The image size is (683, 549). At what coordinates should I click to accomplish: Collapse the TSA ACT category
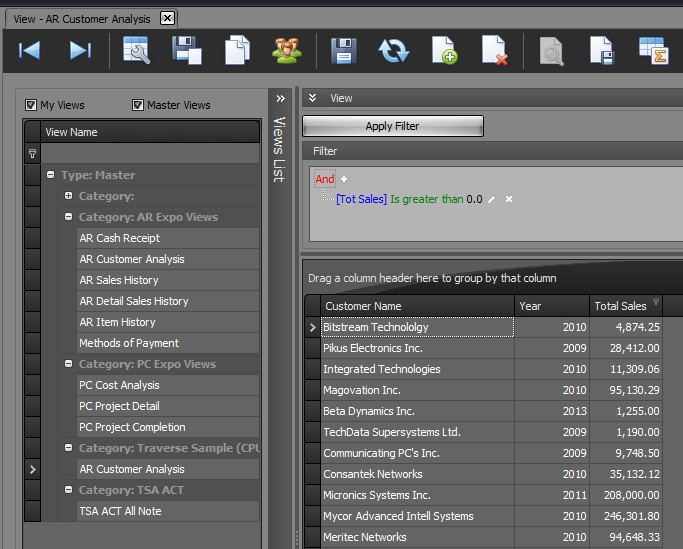pos(68,490)
